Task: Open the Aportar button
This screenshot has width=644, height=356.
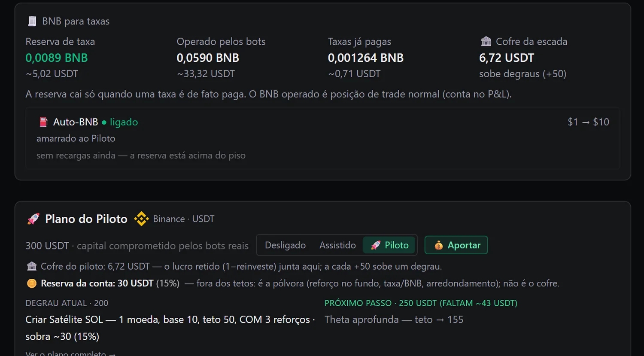Action: (x=456, y=245)
